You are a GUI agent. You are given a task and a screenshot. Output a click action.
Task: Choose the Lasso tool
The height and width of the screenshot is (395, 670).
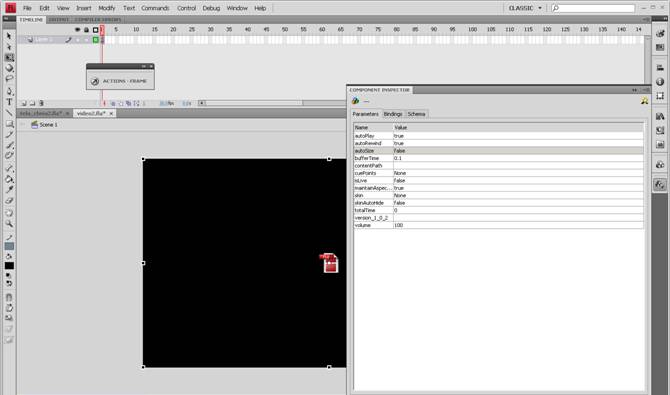pyautogui.click(x=9, y=79)
